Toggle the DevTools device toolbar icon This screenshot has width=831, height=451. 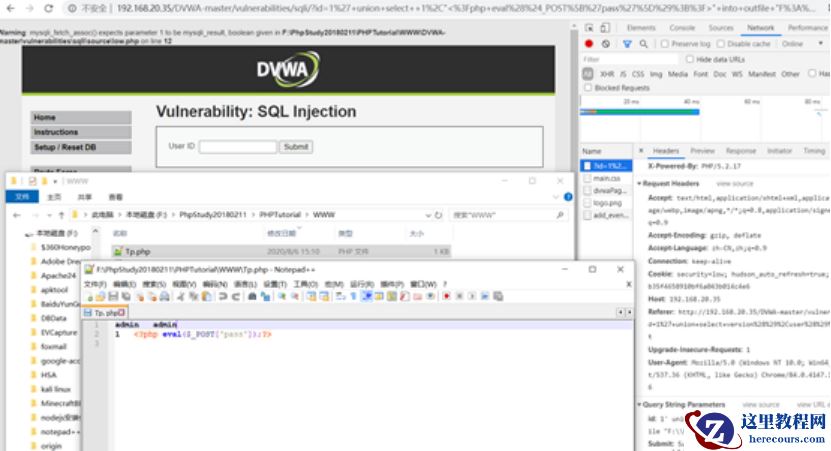coord(605,28)
